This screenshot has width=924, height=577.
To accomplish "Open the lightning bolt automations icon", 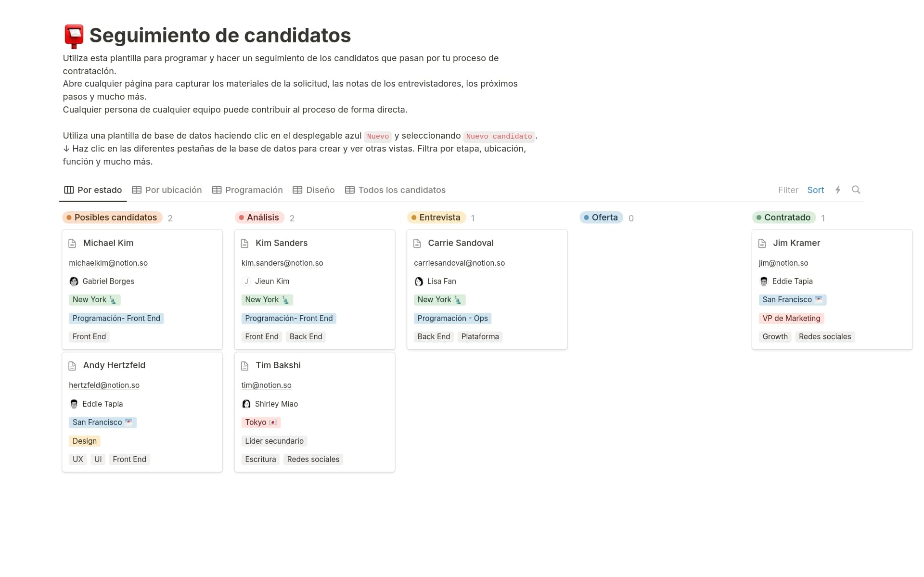I will (838, 190).
